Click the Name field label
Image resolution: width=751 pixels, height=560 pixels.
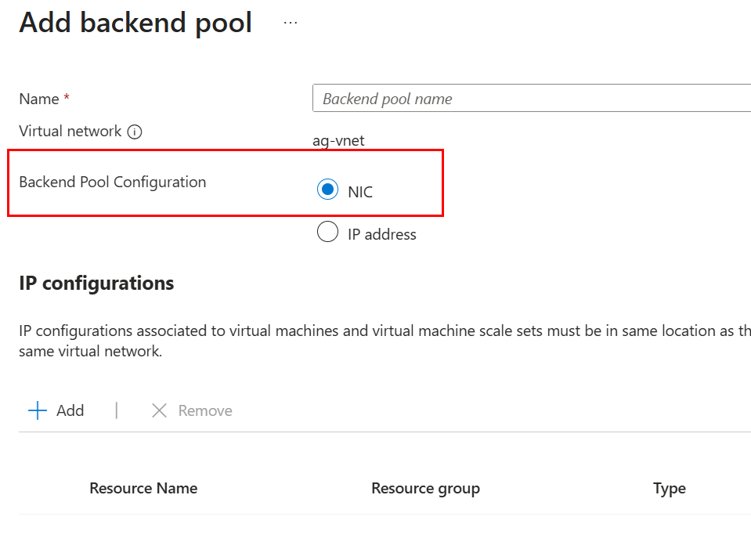coord(39,99)
